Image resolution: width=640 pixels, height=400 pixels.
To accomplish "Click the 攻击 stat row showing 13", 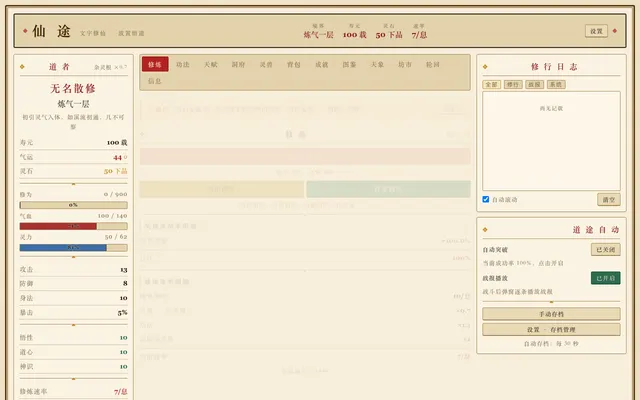I will pos(73,269).
